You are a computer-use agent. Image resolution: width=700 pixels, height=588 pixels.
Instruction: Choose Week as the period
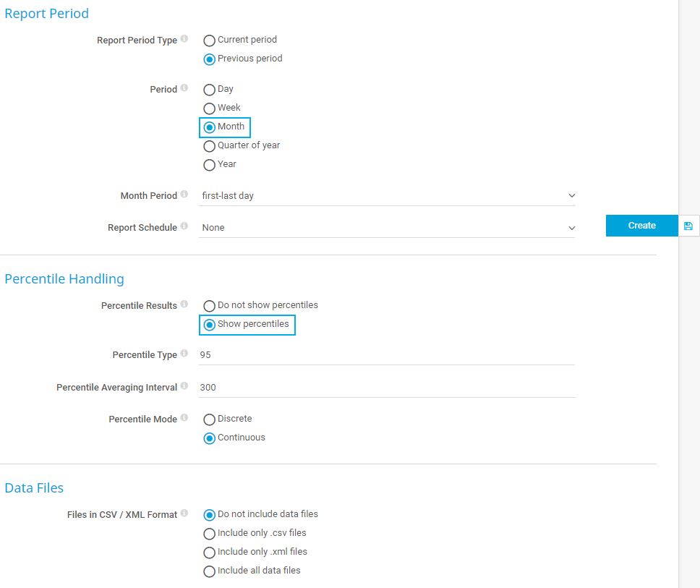coord(210,108)
